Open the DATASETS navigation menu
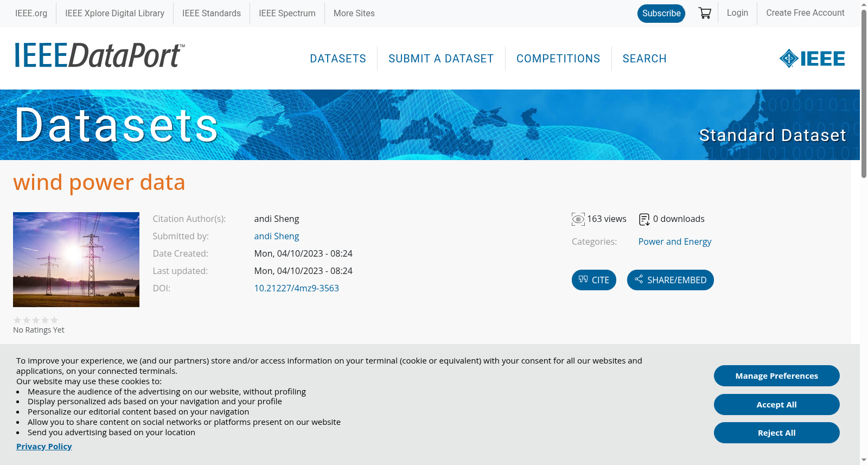The height and width of the screenshot is (465, 868). tap(338, 59)
